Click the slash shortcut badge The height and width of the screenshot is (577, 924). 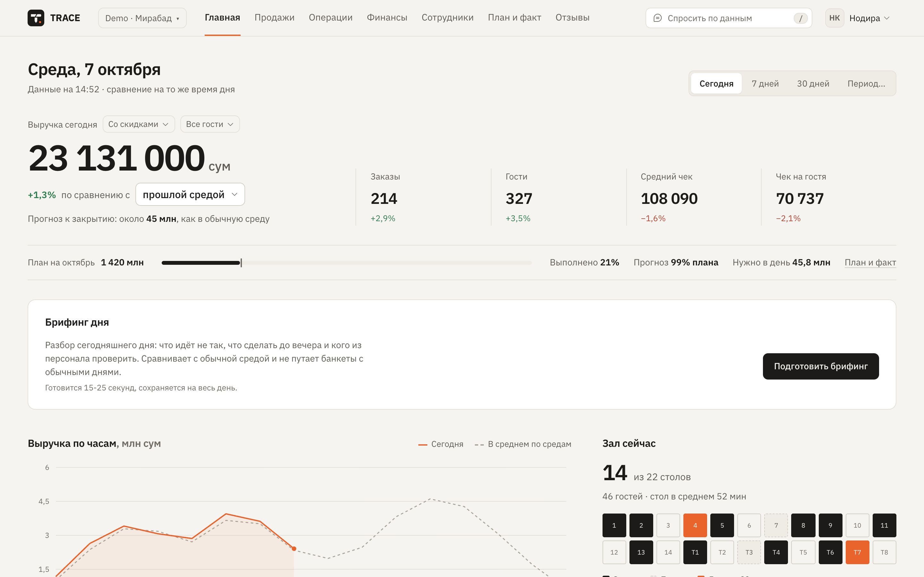tap(800, 18)
